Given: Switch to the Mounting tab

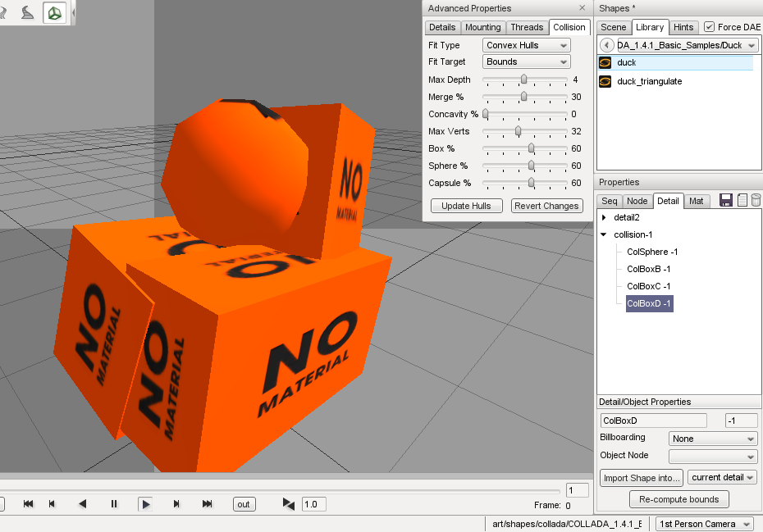Looking at the screenshot, I should [482, 27].
